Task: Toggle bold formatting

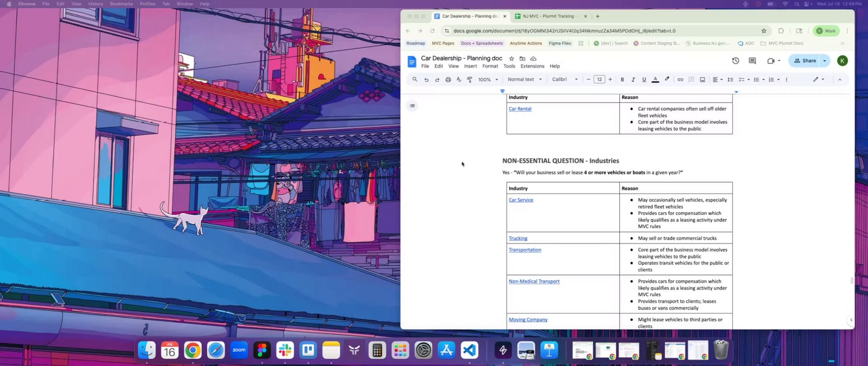Action: coord(622,79)
